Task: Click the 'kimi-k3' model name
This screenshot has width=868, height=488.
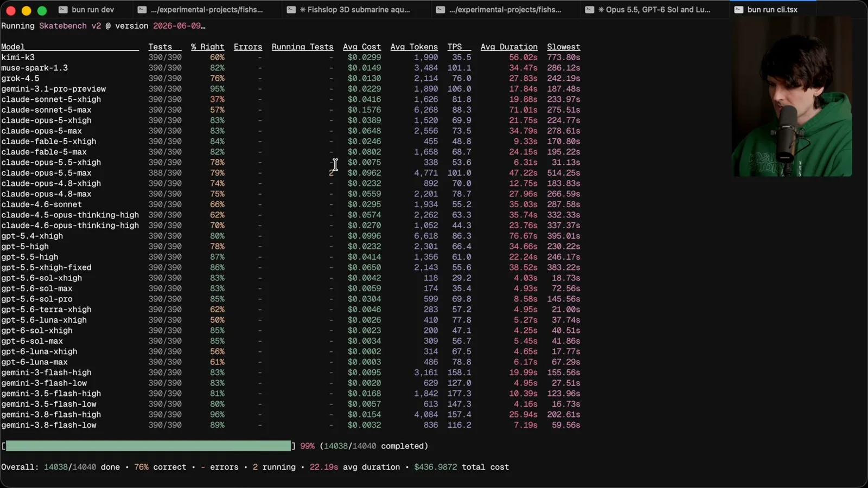Action: pos(18,57)
